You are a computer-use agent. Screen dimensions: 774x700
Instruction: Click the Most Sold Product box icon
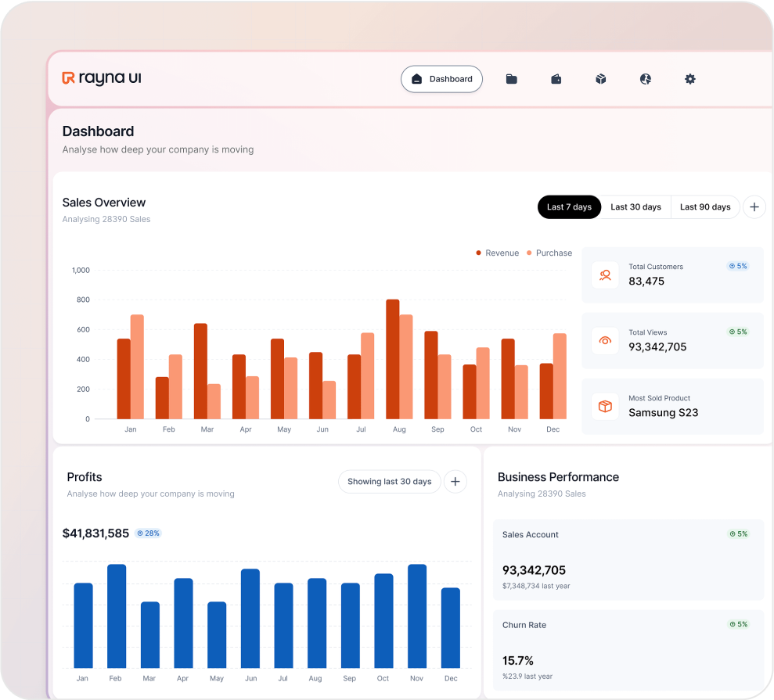pyautogui.click(x=605, y=407)
